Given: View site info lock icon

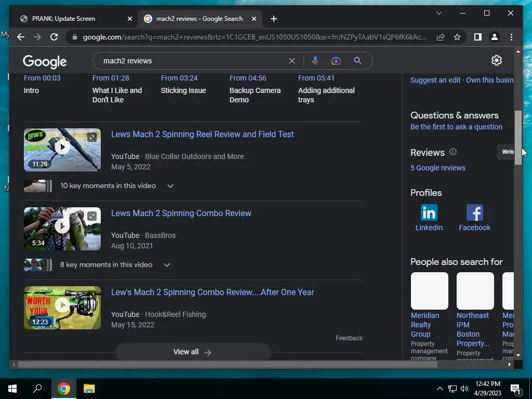Looking at the screenshot, I should coord(75,37).
